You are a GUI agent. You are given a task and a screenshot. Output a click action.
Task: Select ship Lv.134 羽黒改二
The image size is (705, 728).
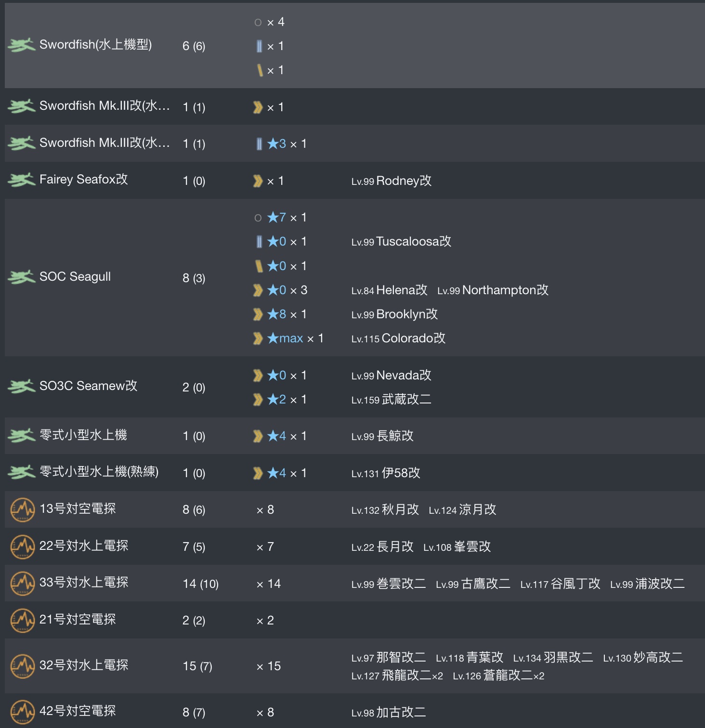(553, 658)
